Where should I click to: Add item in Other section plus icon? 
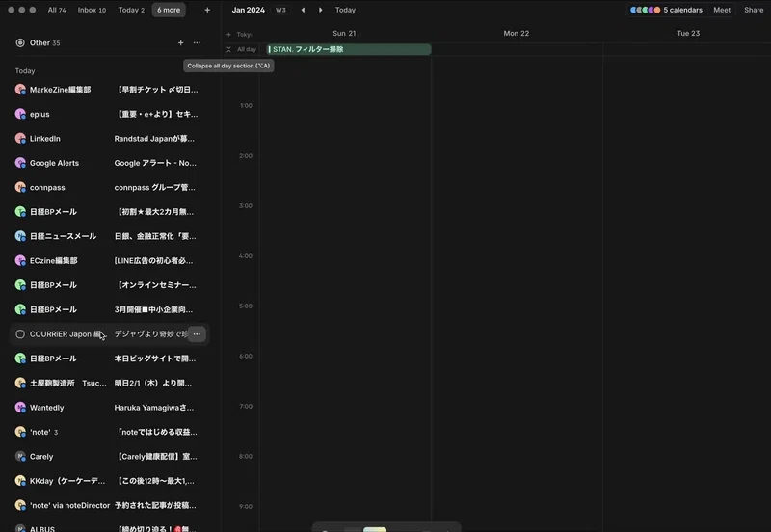pos(180,42)
